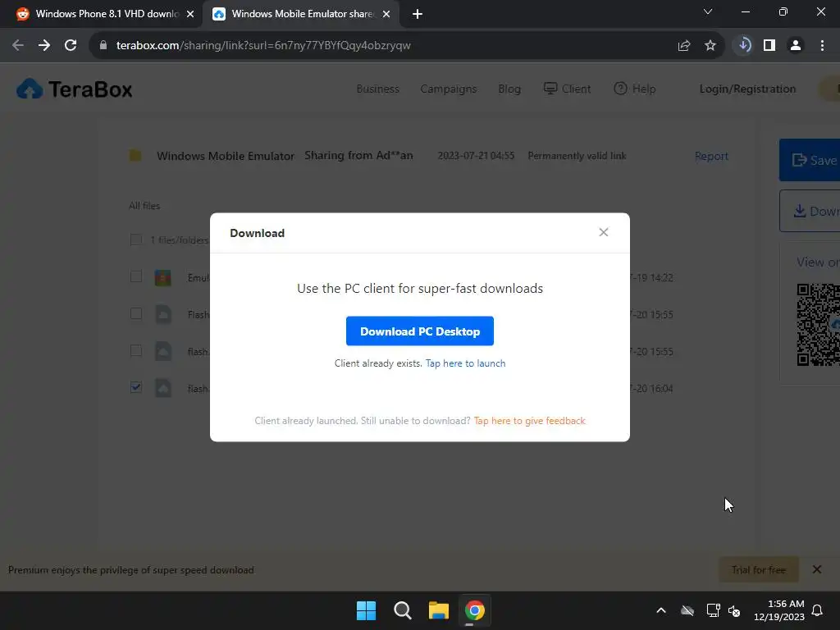
Task: Open clock and date 1:56 AM
Action: tap(779, 610)
